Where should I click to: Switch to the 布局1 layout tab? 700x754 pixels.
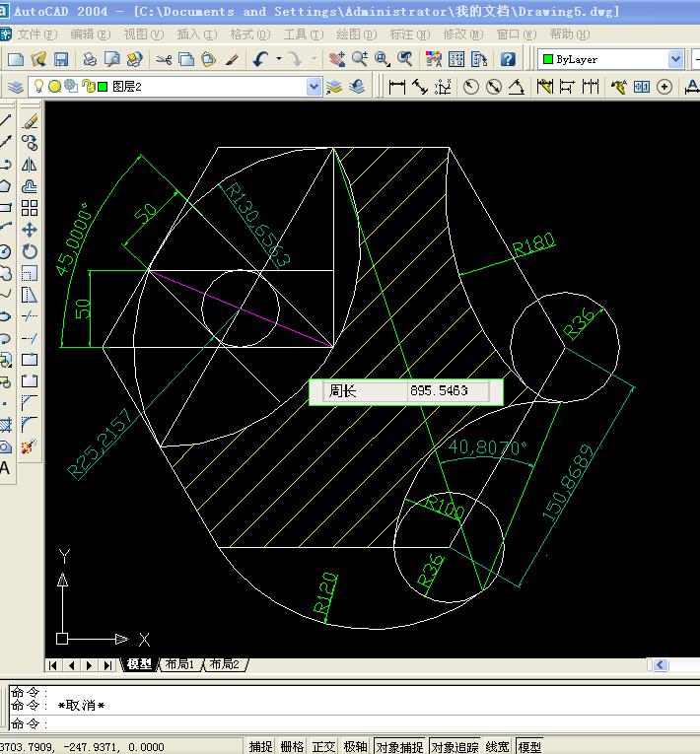tap(179, 664)
